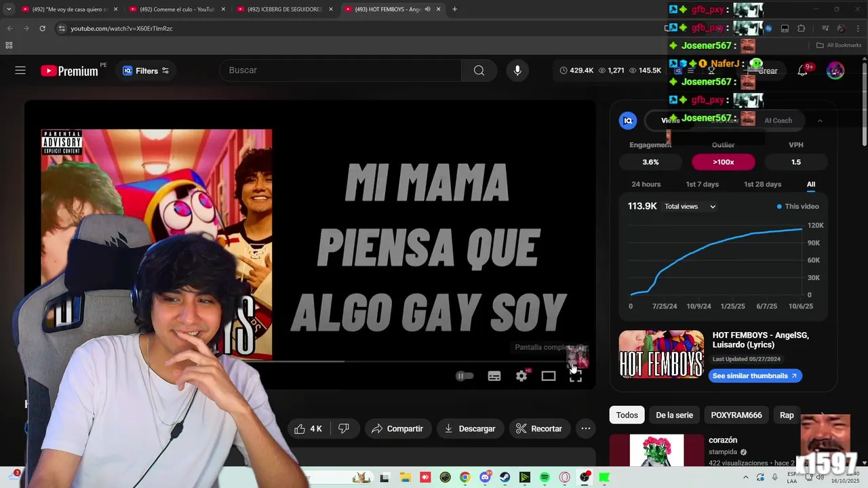Open OBS Studio from the taskbar
This screenshot has height=488, width=868.
pyautogui.click(x=585, y=478)
